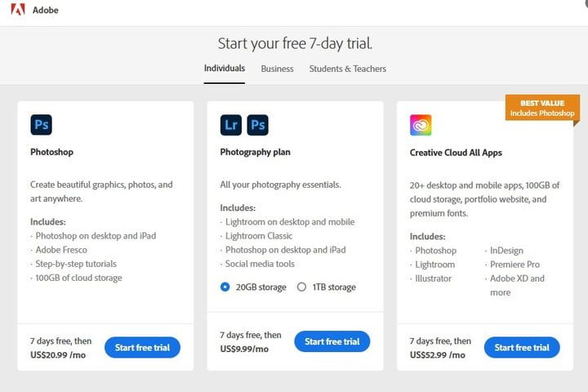Screen dimensions: 588x392
Task: Select the 1TB storage option
Action: [x=301, y=287]
